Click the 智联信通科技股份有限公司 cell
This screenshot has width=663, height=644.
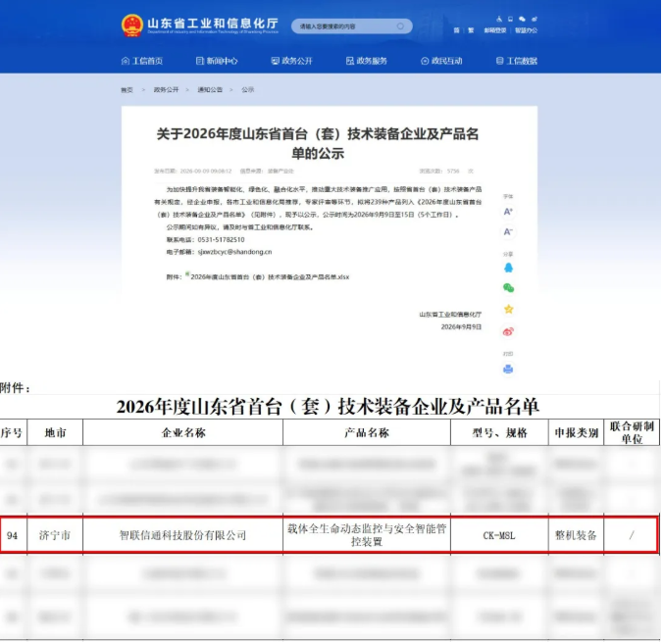click(x=183, y=535)
